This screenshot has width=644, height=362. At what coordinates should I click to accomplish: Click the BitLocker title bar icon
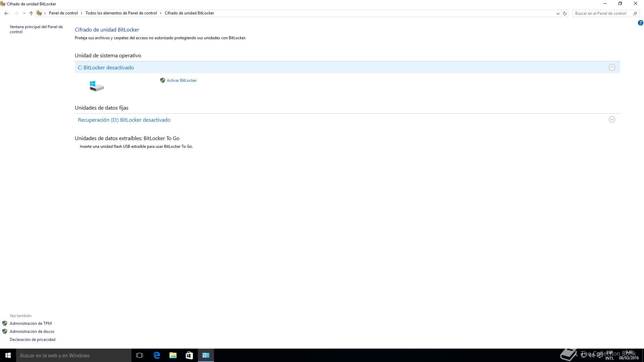tap(3, 4)
